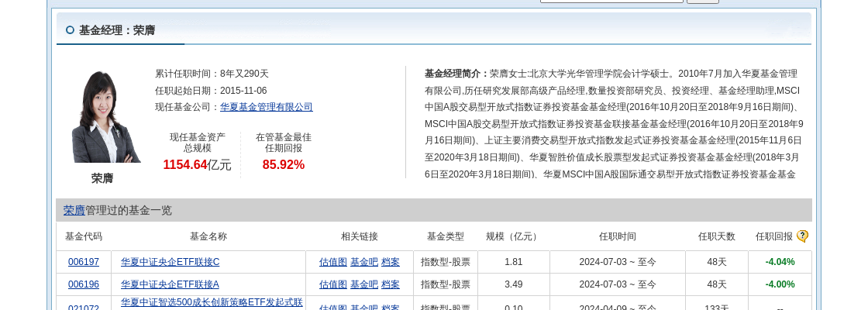
Task: Click 荣膺 link in the funds overview header
Action: (74, 210)
